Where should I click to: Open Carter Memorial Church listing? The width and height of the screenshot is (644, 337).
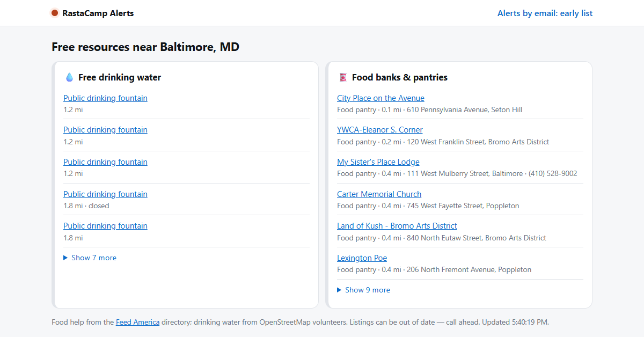[379, 194]
